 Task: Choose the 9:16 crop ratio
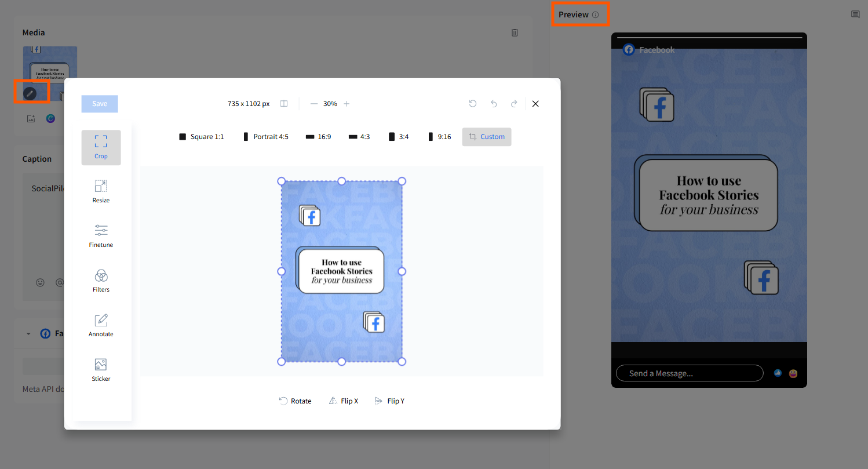click(x=440, y=137)
